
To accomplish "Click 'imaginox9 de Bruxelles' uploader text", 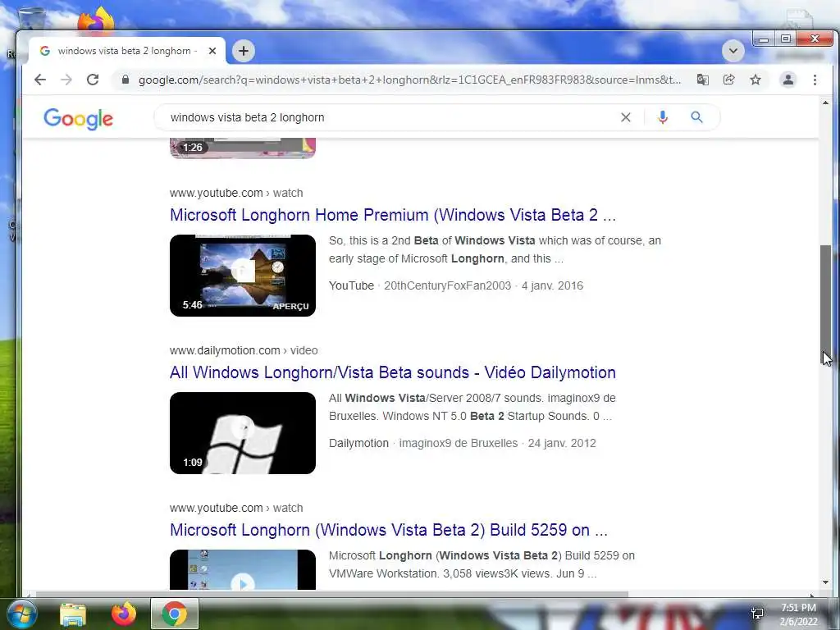I will (x=459, y=443).
